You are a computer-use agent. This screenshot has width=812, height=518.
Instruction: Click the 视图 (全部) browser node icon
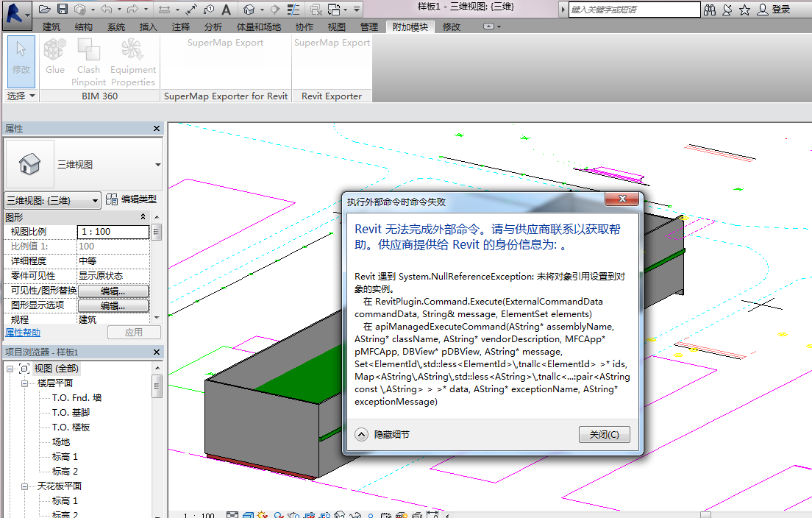pyautogui.click(x=24, y=369)
